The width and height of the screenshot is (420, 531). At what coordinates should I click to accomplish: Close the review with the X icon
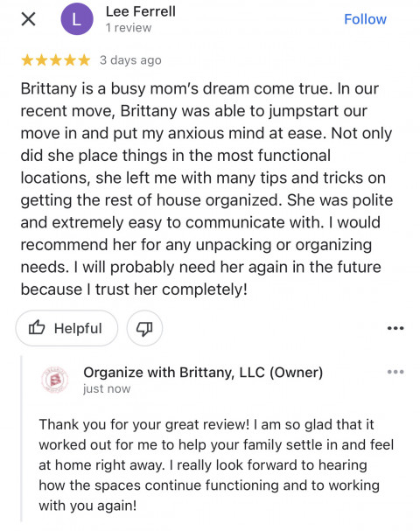[x=29, y=19]
